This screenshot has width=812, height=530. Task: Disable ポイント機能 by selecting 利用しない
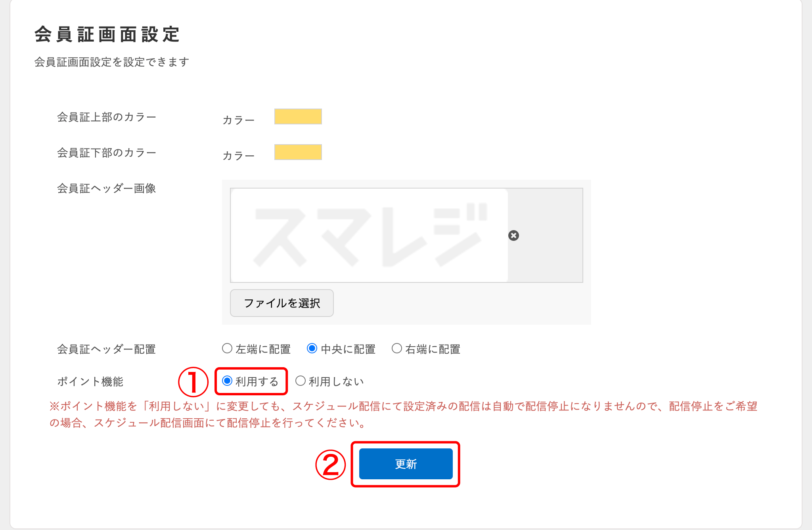click(x=301, y=381)
